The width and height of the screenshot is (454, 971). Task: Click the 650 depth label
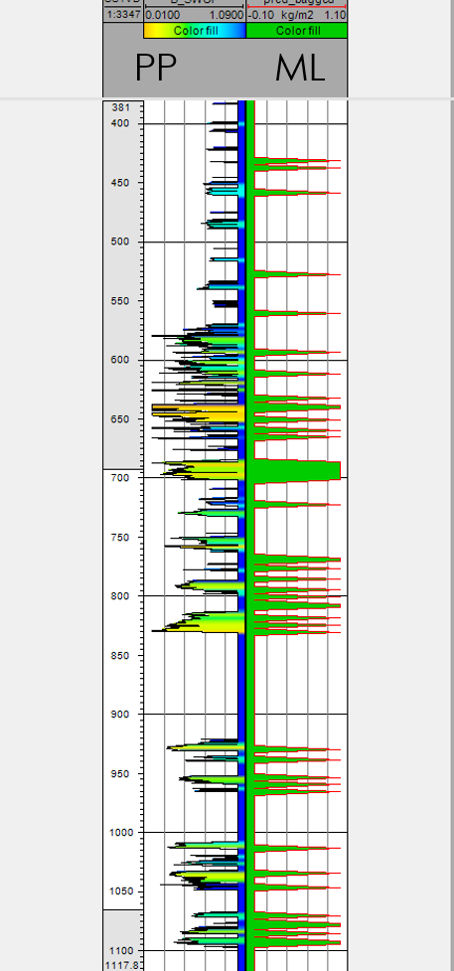point(121,419)
